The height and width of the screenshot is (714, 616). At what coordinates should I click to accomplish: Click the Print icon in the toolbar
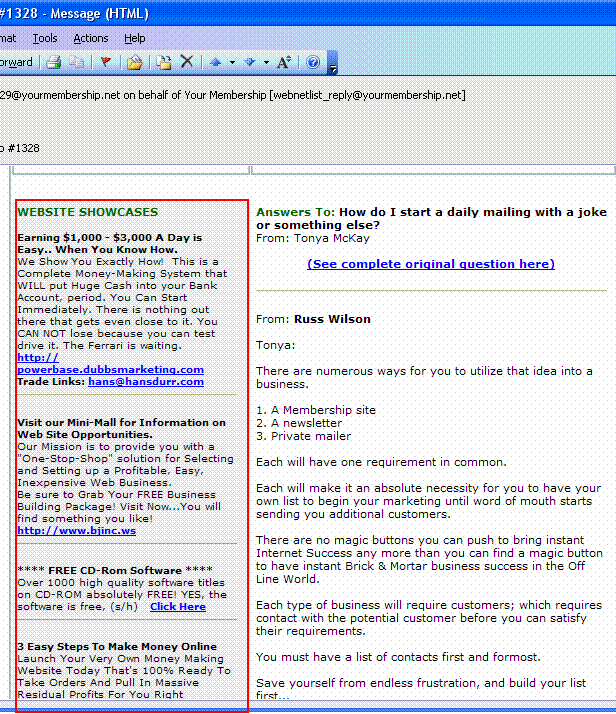click(54, 62)
